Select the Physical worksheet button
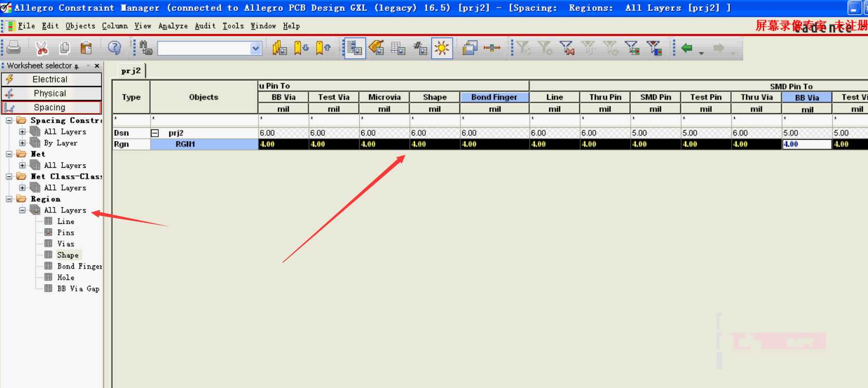This screenshot has width=868, height=388. tap(51, 93)
